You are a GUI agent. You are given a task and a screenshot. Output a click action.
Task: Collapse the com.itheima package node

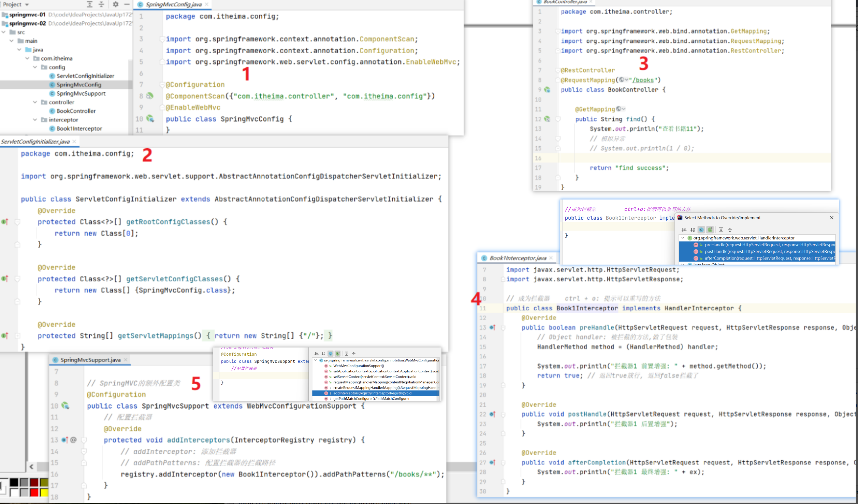coord(27,58)
